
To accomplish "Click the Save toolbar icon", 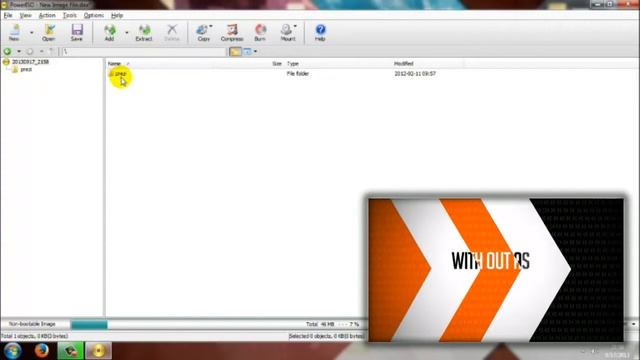I will coord(77,32).
